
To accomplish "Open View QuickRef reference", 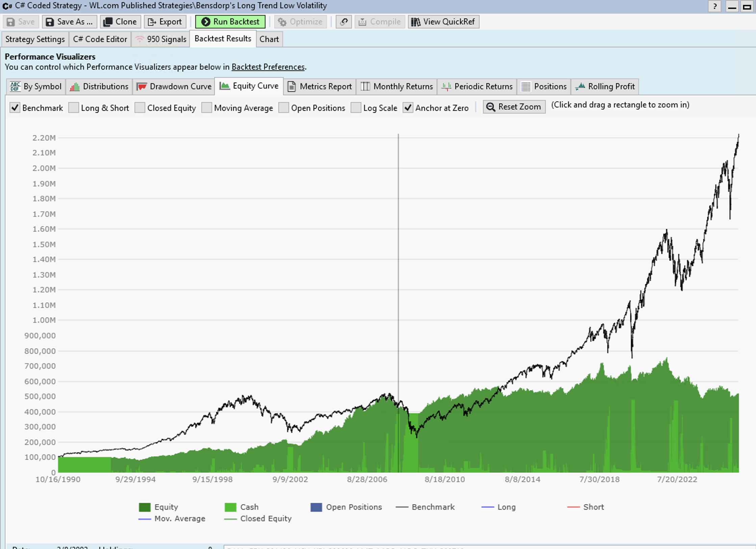I will pos(443,22).
